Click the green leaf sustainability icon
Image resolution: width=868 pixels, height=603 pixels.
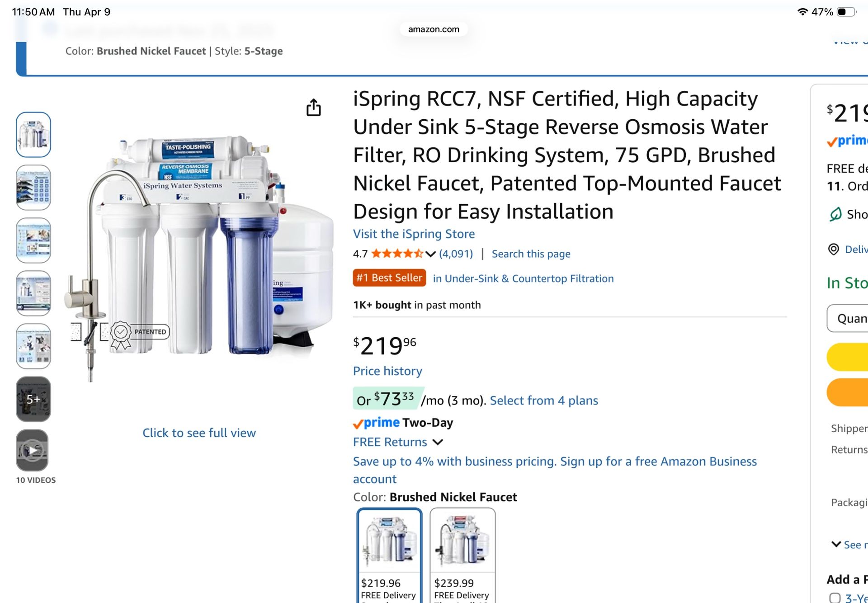coord(835,214)
